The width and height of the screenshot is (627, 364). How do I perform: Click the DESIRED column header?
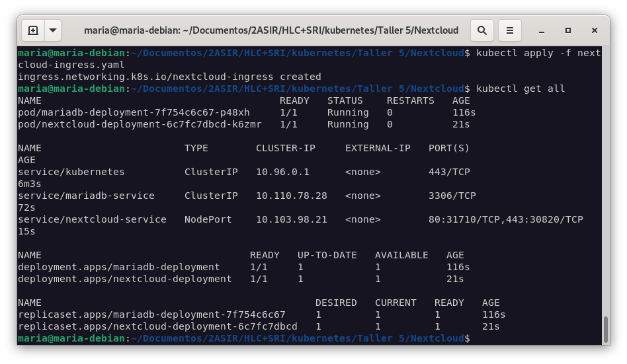[x=336, y=303]
